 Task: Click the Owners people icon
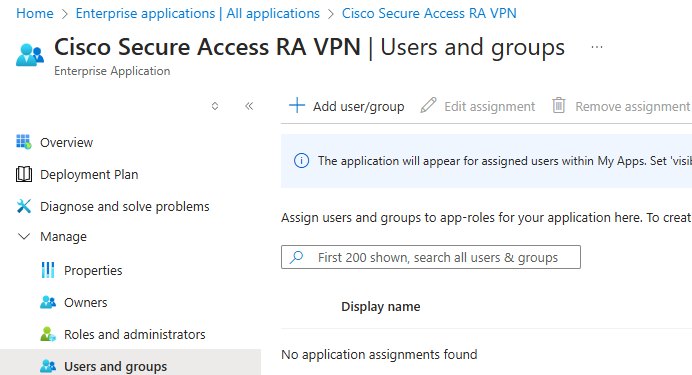48,302
